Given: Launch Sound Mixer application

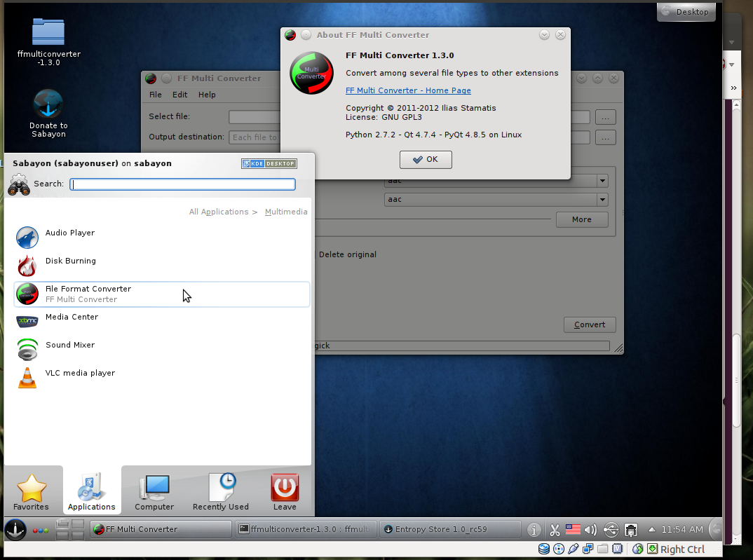Looking at the screenshot, I should [x=69, y=346].
